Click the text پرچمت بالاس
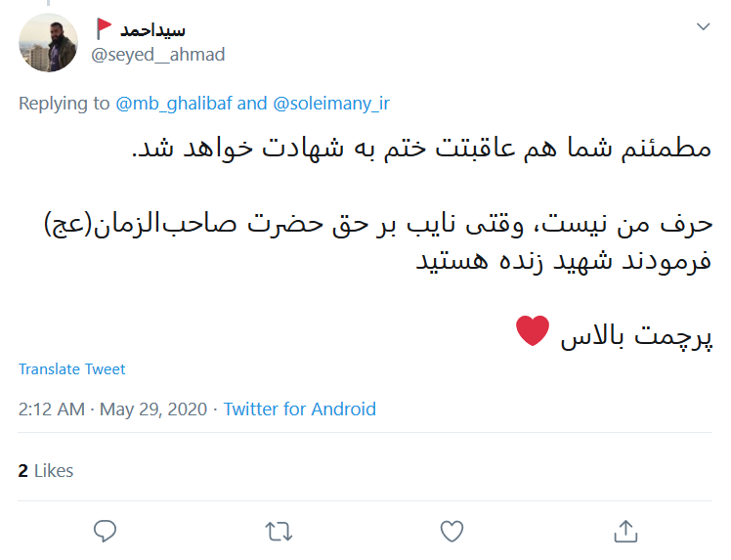Viewport: 731px width, 560px height. (x=636, y=336)
